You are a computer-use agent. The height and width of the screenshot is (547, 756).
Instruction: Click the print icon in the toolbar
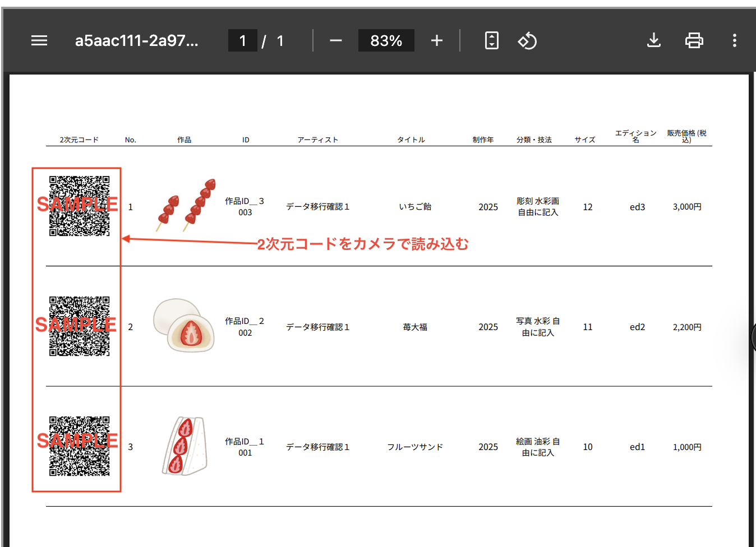pyautogui.click(x=694, y=40)
